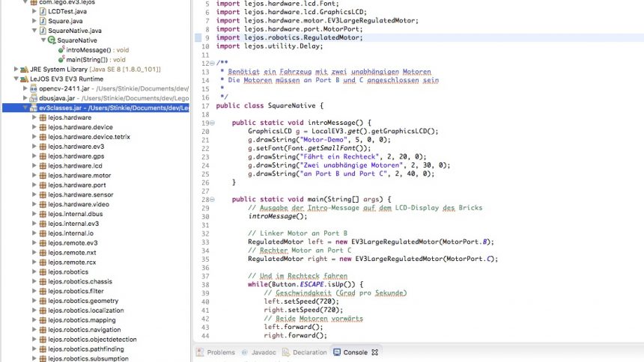
Task: Collapse LeJOS EV3 Runtime node
Action: pyautogui.click(x=16, y=79)
